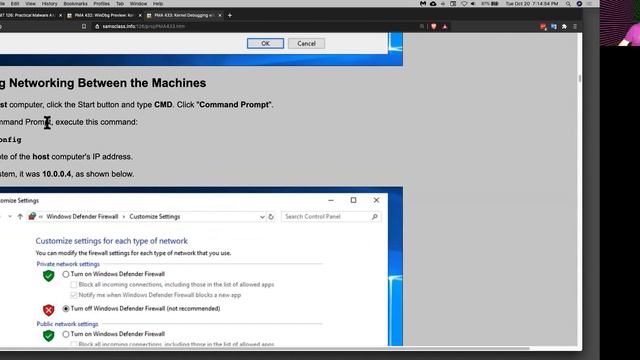Toggle Notify me when Firewall blocks a new app
Screen dimensions: 640x360
(x=74, y=295)
